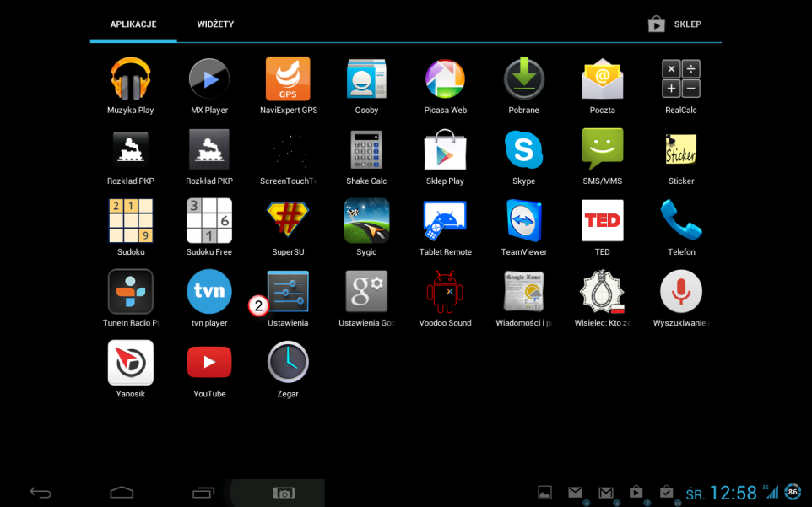Switch to the WIDŻETY tab

click(x=215, y=24)
